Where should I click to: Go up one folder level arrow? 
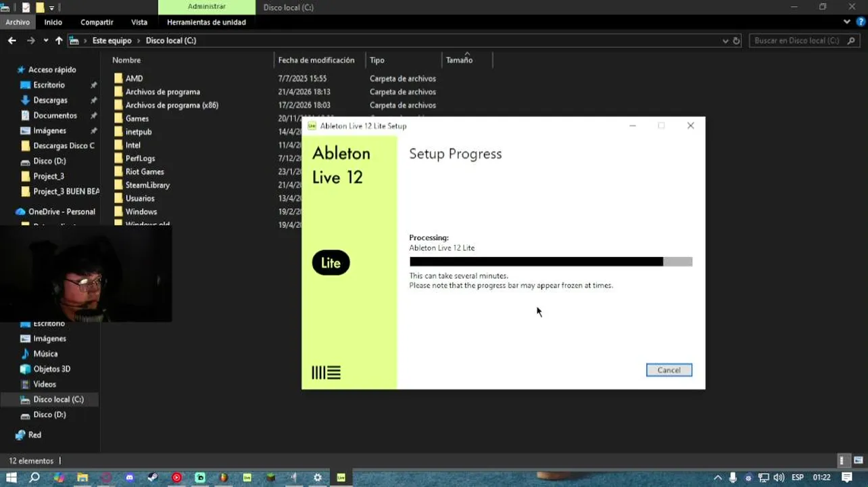click(59, 41)
